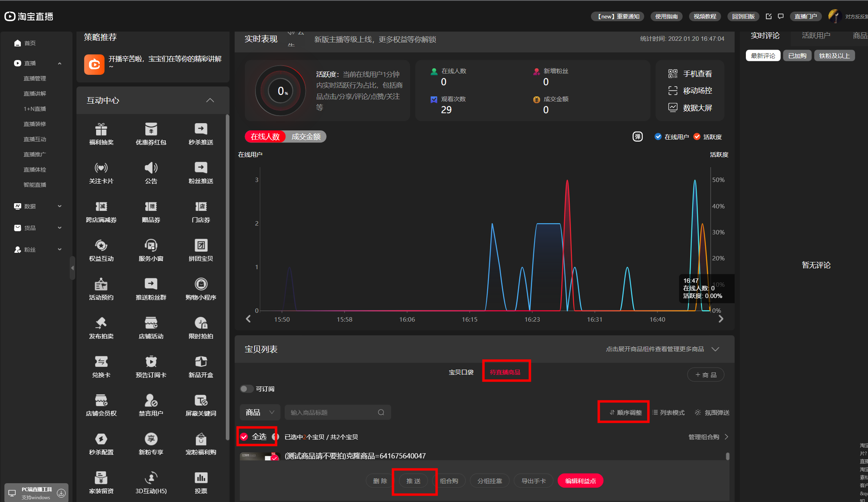Click the 推送 button
The image size is (868, 502).
[413, 481]
